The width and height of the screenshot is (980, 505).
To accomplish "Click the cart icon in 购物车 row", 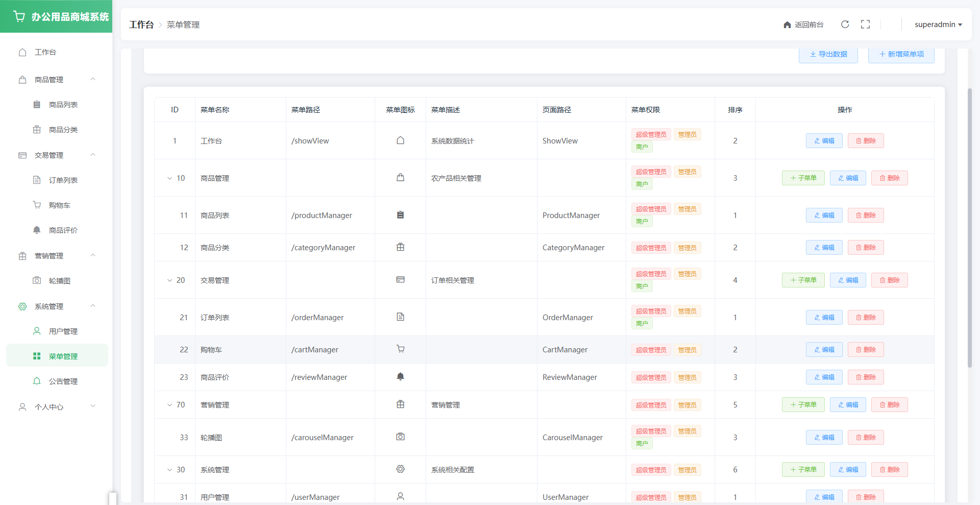I will pos(400,349).
